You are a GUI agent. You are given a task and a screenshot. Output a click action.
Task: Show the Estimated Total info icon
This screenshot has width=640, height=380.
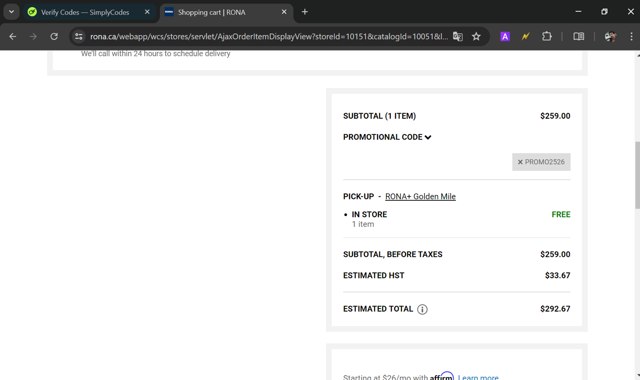(422, 309)
